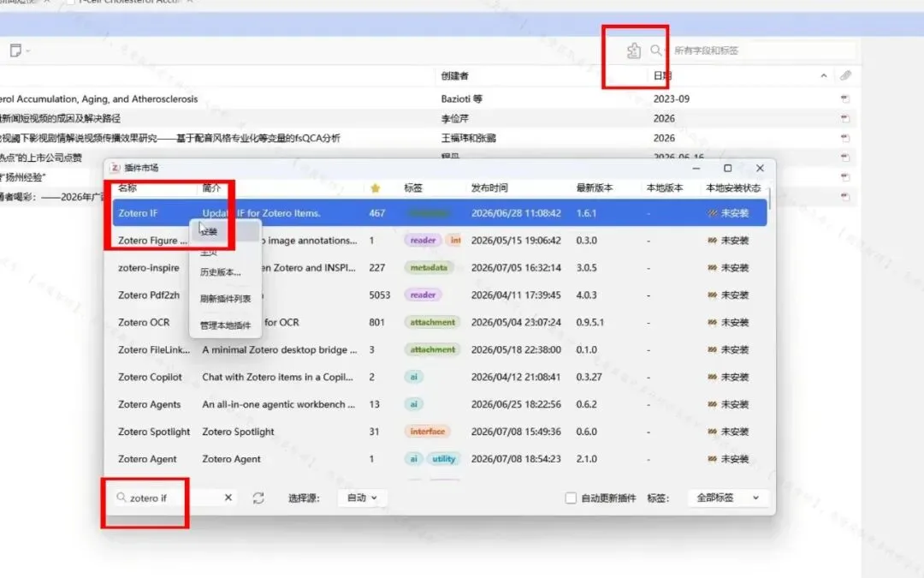924x578 pixels.
Task: Click the metadata tag on zotero-inspire row
Action: coord(429,268)
